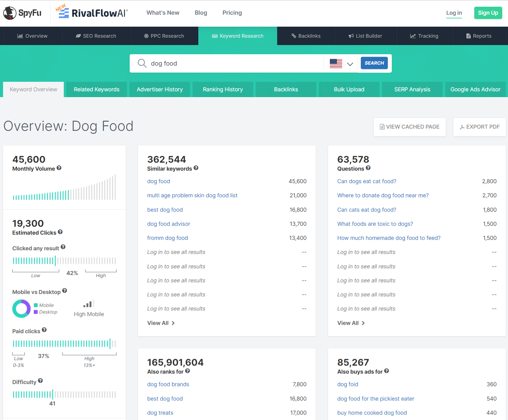Click the Also buys ads for help icon
Image resolution: width=508 pixels, height=420 pixels.
point(387,371)
